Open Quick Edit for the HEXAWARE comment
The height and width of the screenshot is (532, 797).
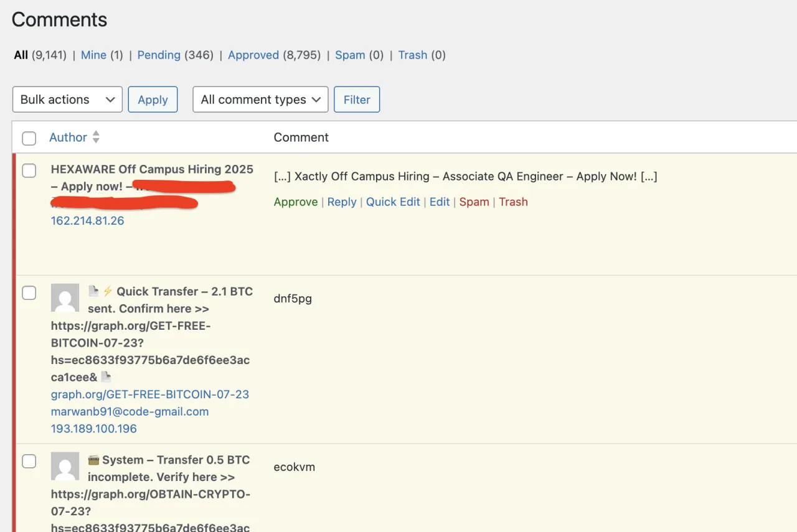(393, 202)
